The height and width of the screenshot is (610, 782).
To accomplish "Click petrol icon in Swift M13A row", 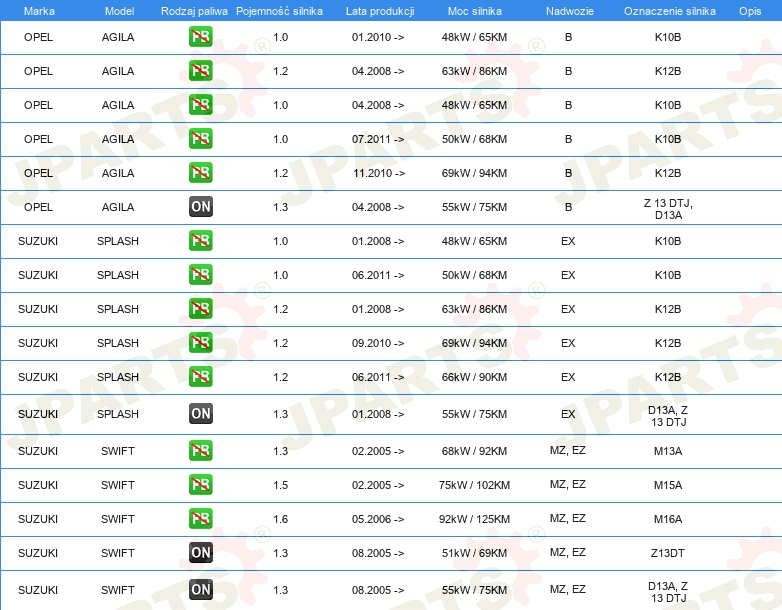I will (200, 450).
